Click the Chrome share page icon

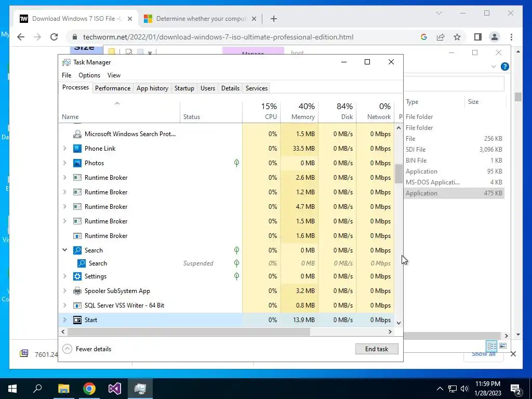(441, 37)
